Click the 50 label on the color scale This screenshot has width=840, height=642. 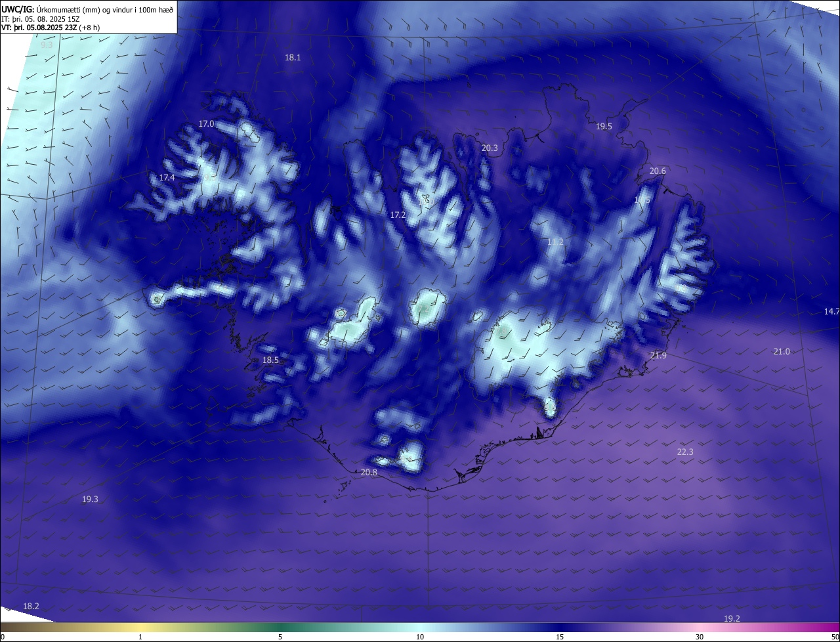pyautogui.click(x=835, y=637)
